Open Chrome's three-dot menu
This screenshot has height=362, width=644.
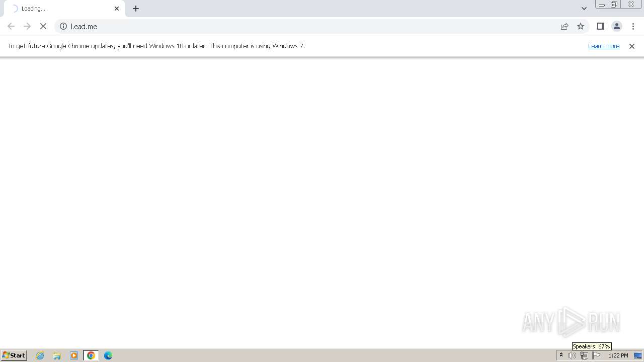(633, 26)
